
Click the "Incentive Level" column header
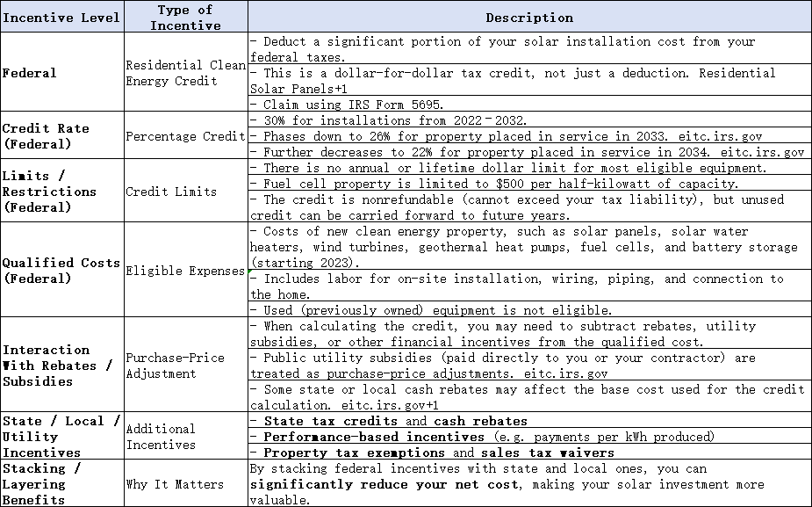click(61, 18)
